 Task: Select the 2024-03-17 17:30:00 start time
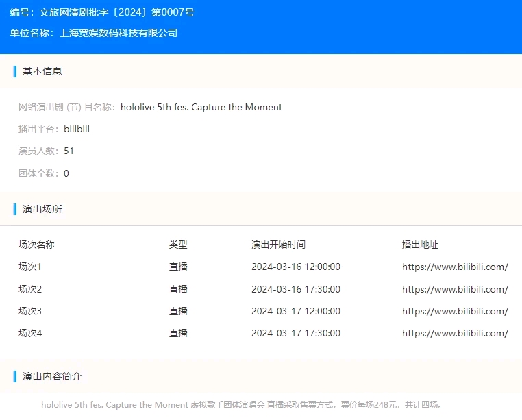[x=295, y=333]
